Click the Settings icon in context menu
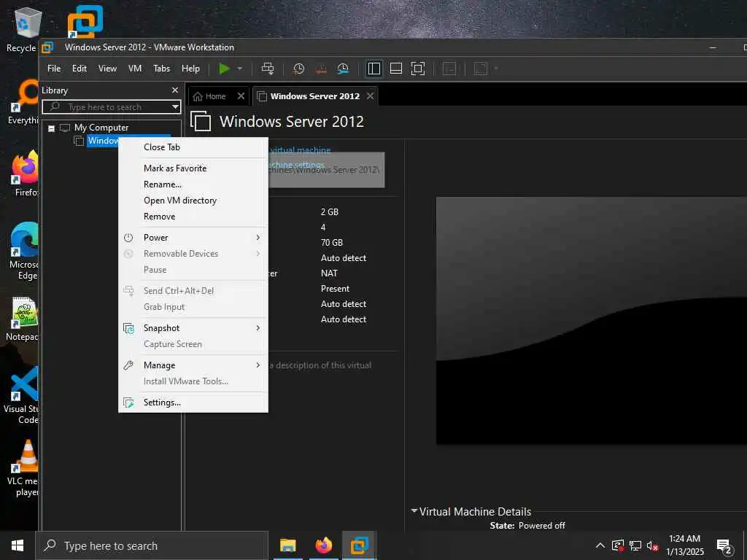 pos(128,402)
